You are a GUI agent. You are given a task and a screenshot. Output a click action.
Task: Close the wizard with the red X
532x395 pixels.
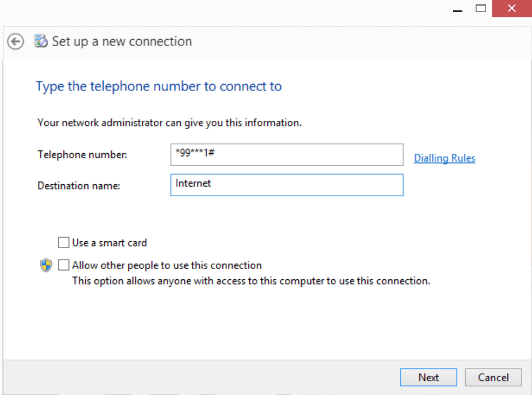(x=512, y=9)
